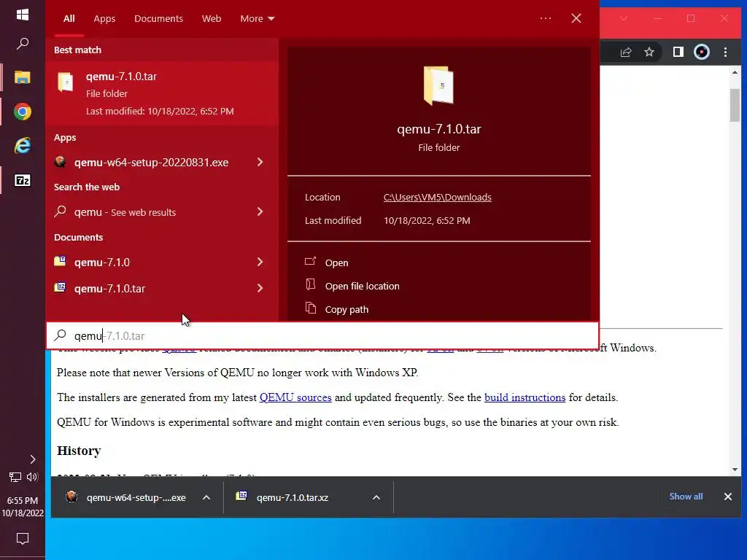Click the network status tray icon

click(x=15, y=477)
